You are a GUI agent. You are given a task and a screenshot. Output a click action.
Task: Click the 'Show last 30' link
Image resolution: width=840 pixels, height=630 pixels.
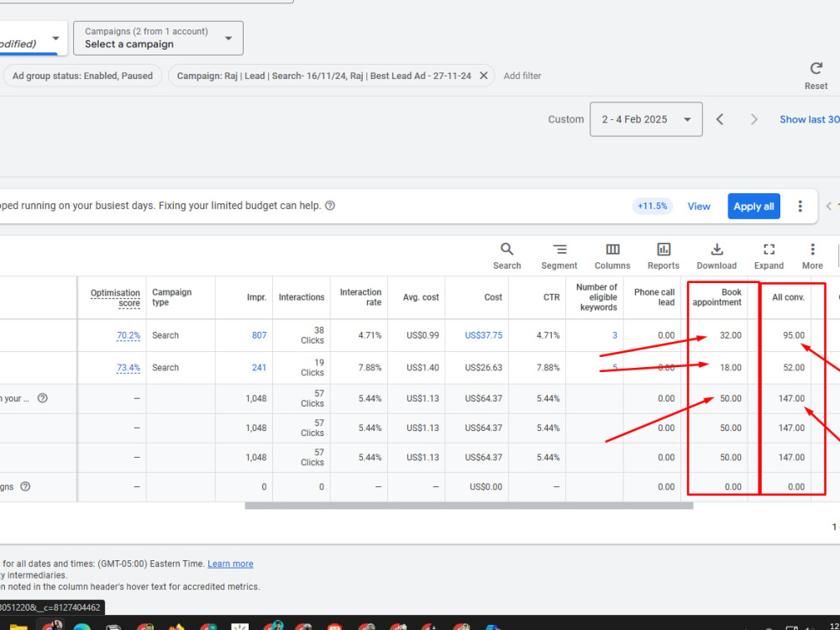coord(810,119)
